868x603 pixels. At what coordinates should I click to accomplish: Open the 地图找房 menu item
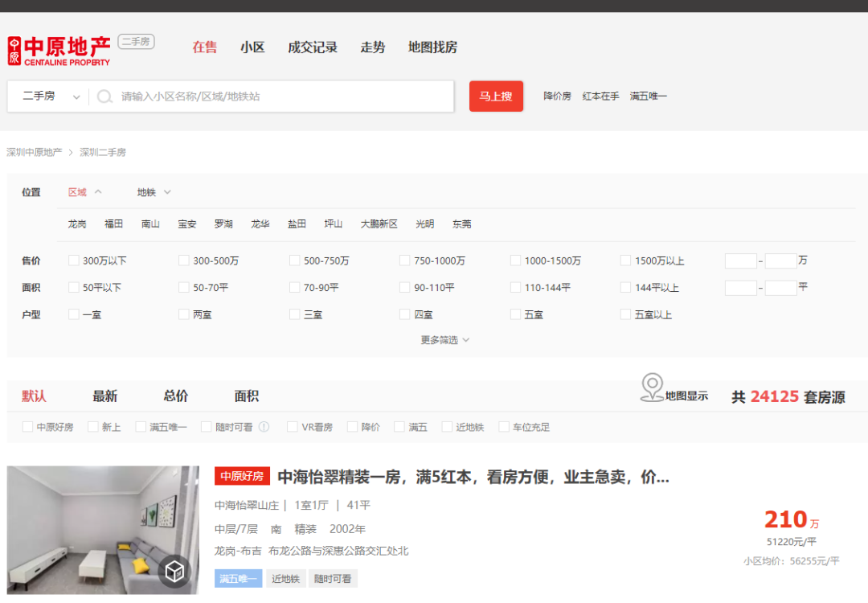432,47
